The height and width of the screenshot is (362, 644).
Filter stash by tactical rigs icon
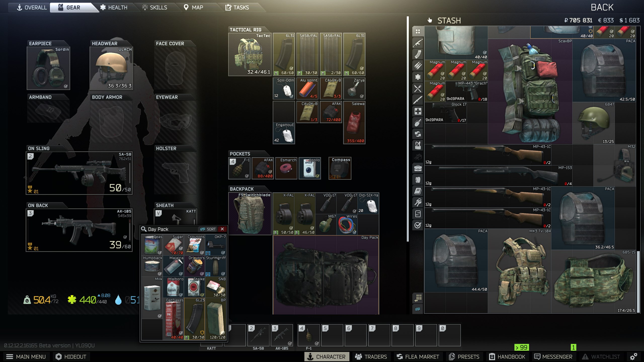coord(418,145)
